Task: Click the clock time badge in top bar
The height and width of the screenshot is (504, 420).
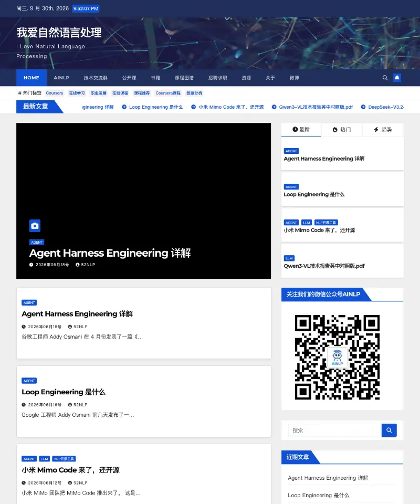Action: 86,8
